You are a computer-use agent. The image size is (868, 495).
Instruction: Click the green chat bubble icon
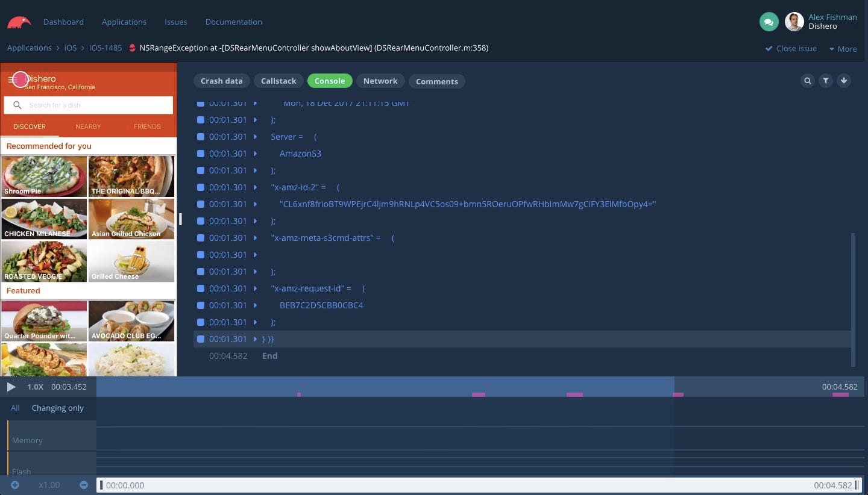pos(769,22)
